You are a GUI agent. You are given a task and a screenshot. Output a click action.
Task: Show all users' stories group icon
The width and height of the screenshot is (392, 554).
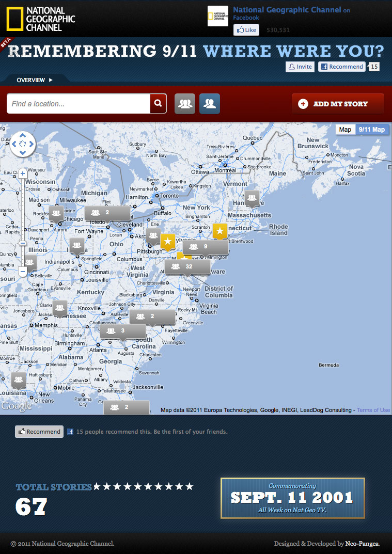click(185, 104)
